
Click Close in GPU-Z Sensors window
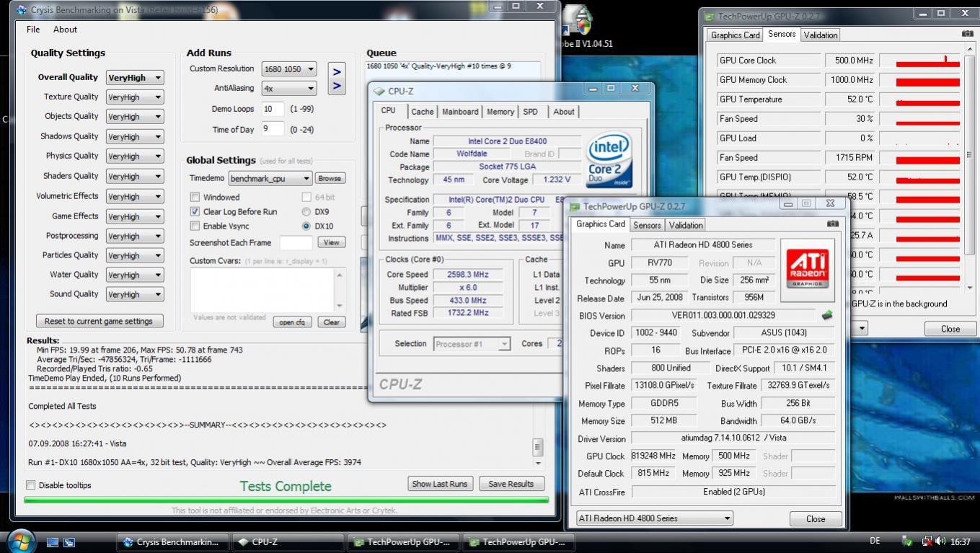click(x=950, y=329)
